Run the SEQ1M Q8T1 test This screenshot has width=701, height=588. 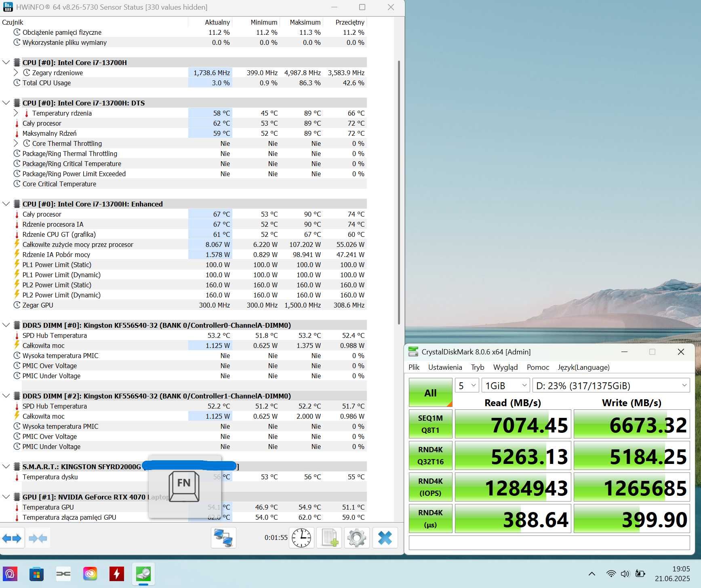tap(430, 424)
